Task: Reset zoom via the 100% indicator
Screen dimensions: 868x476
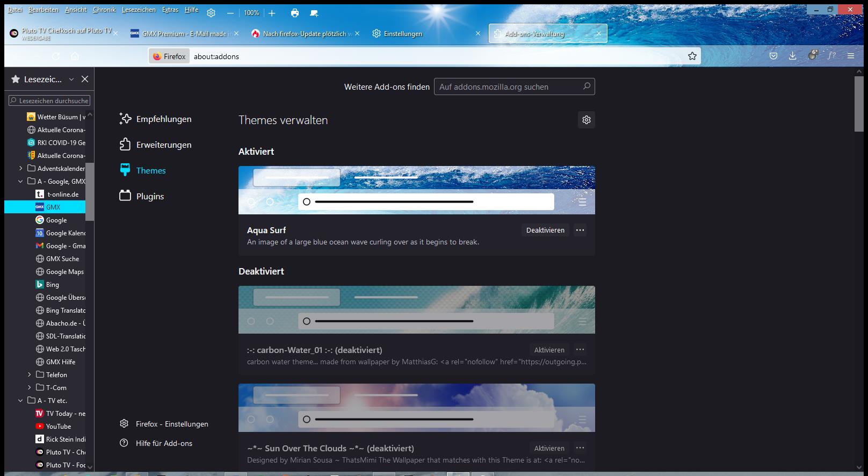Action: click(251, 13)
